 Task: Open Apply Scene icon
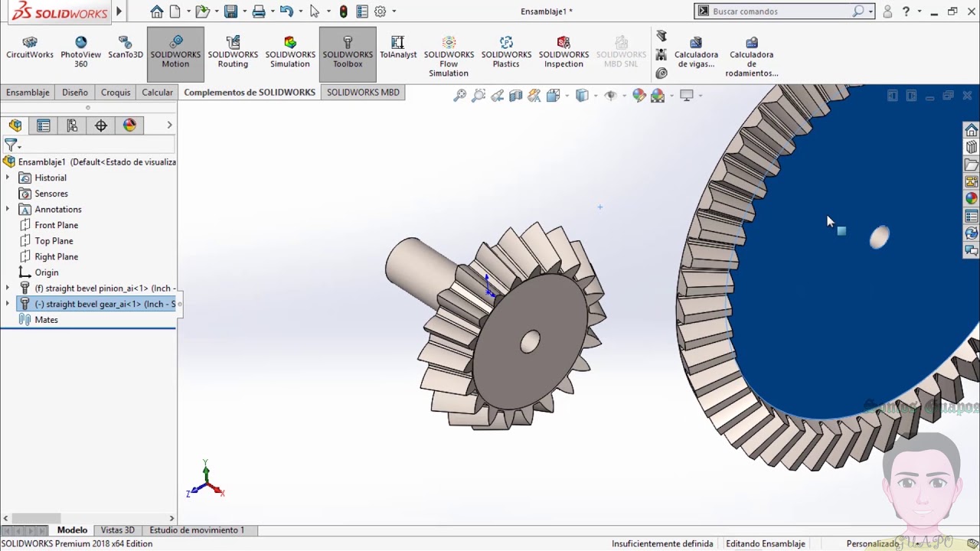pos(658,96)
